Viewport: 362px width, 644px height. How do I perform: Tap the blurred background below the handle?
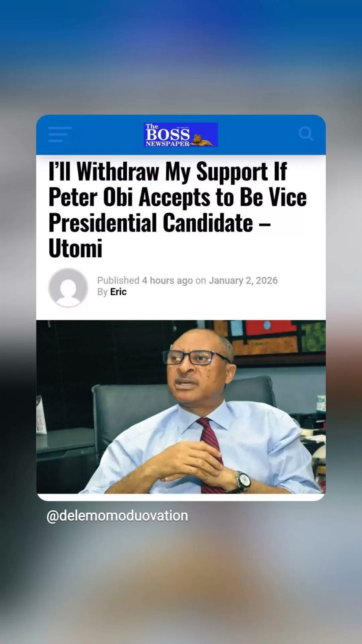181,585
